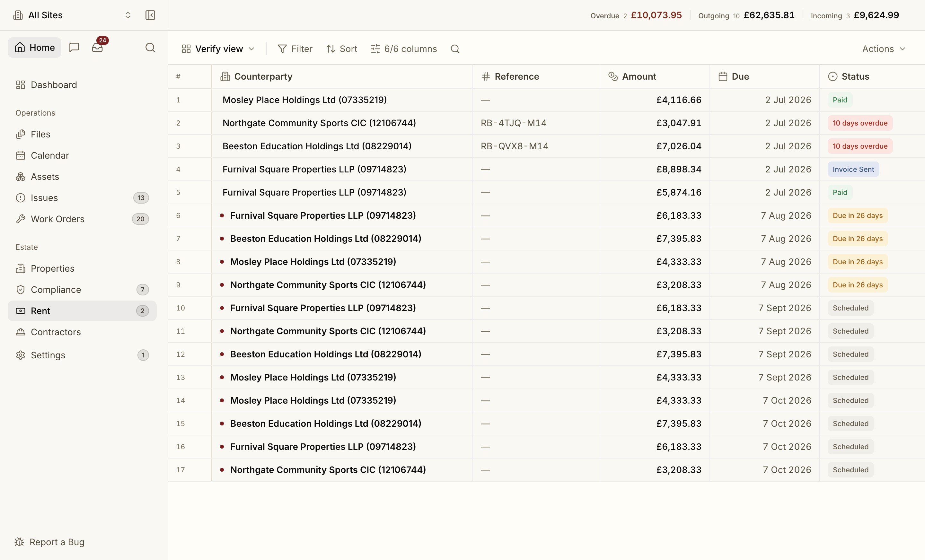Select amount £7,395.83 in row 15
Image resolution: width=925 pixels, height=560 pixels.
pos(679,424)
